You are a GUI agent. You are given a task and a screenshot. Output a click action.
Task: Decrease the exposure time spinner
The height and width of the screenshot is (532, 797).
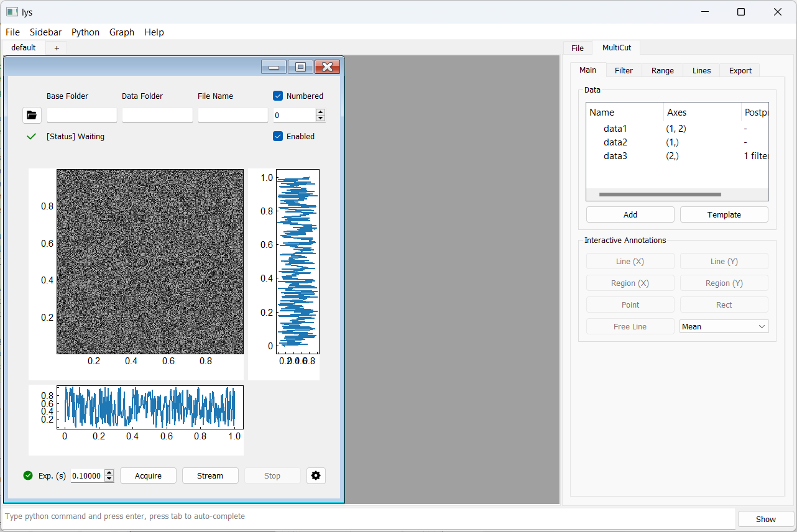(x=109, y=479)
